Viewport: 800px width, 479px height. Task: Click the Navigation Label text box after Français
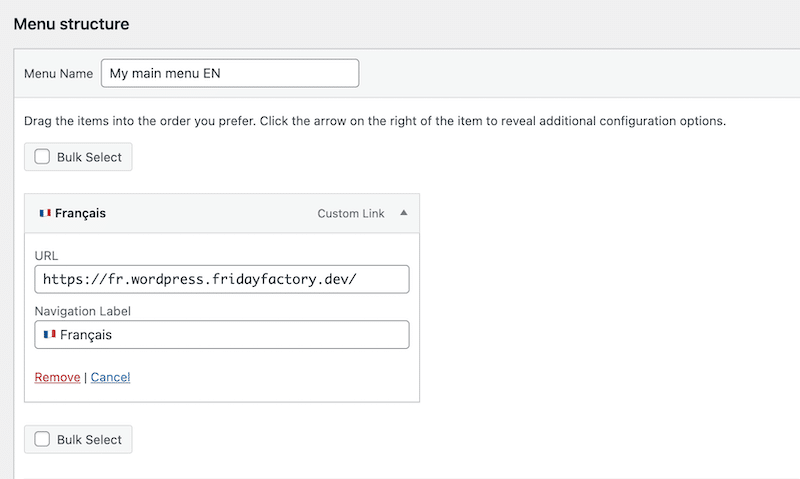255,335
